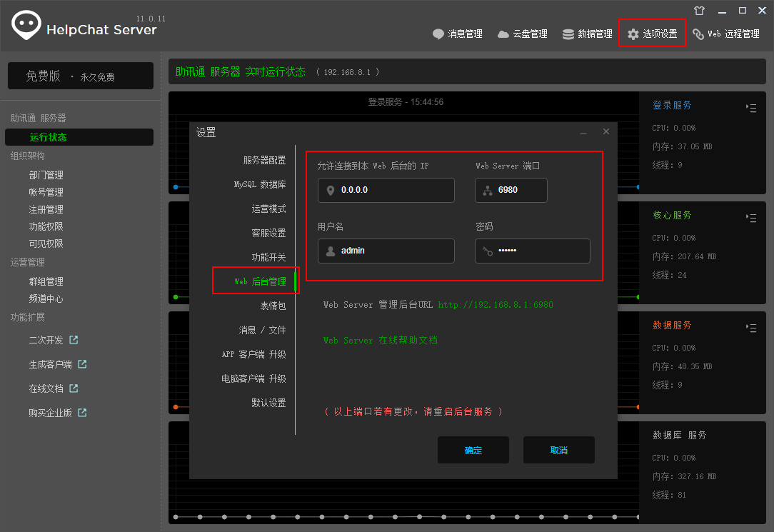Open 生成客户端 external link icon

coord(82,363)
